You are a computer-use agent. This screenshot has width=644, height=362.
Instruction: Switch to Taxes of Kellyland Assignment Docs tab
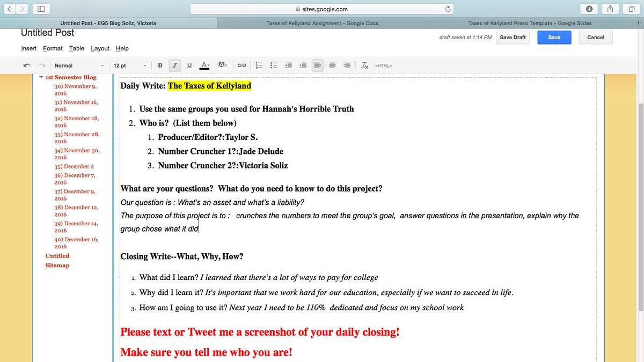coord(322,23)
